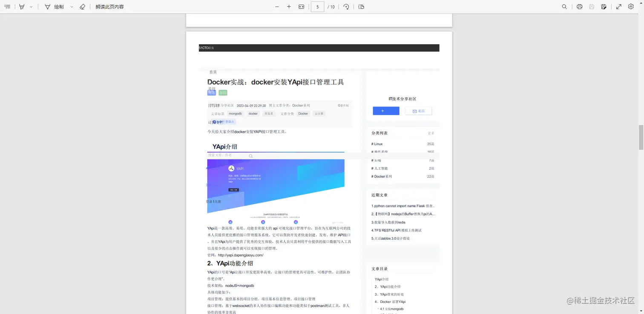Viewport: 644px width, 314px height.
Task: Click 4、Docker 部署YApi directory entry
Action: tap(390, 302)
